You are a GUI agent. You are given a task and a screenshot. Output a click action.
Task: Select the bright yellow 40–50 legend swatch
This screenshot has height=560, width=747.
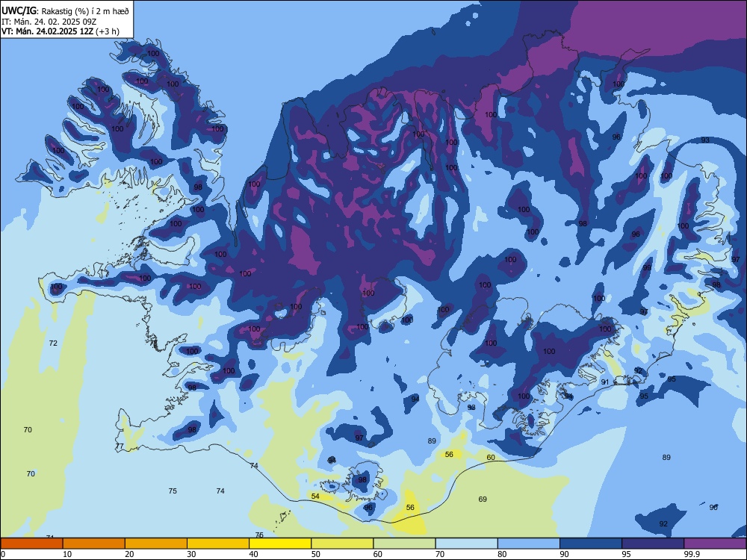click(280, 544)
